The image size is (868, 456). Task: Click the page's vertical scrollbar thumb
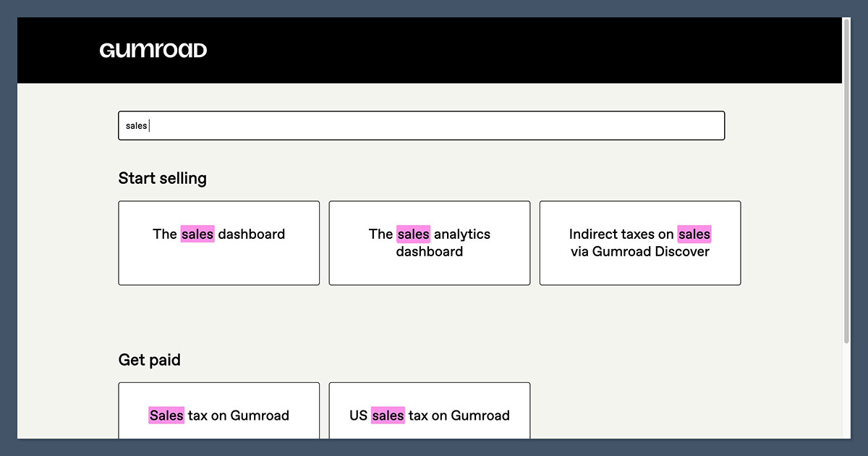[846, 181]
